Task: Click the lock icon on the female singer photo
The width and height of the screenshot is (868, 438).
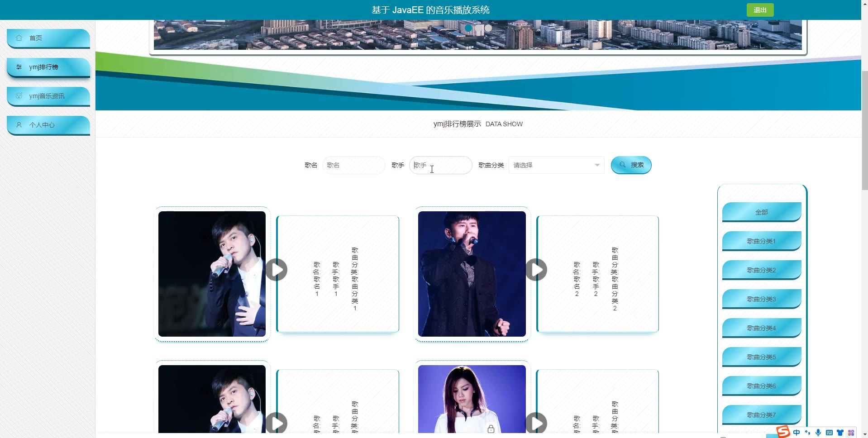Action: pyautogui.click(x=491, y=428)
